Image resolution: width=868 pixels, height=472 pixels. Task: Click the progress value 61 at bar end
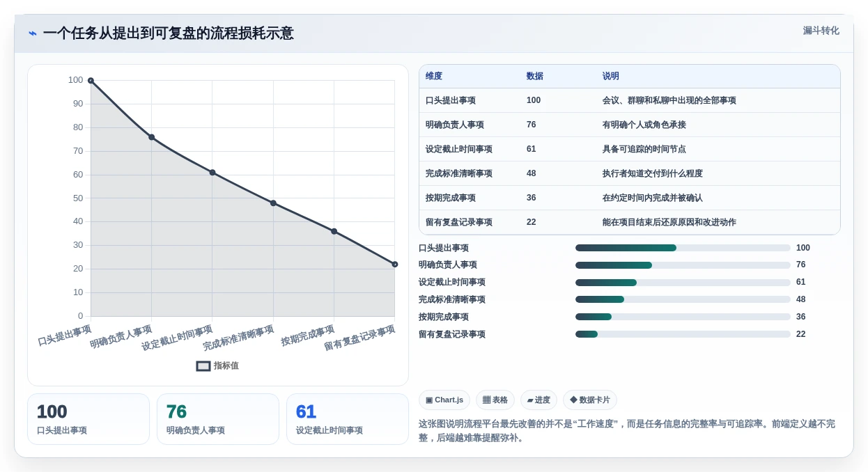pos(801,283)
